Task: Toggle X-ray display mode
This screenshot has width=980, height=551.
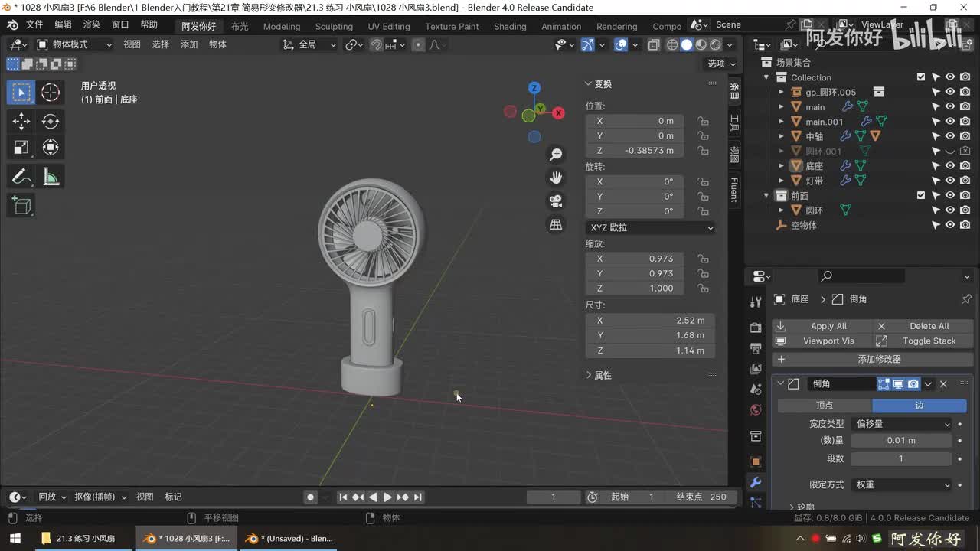Action: [x=653, y=44]
